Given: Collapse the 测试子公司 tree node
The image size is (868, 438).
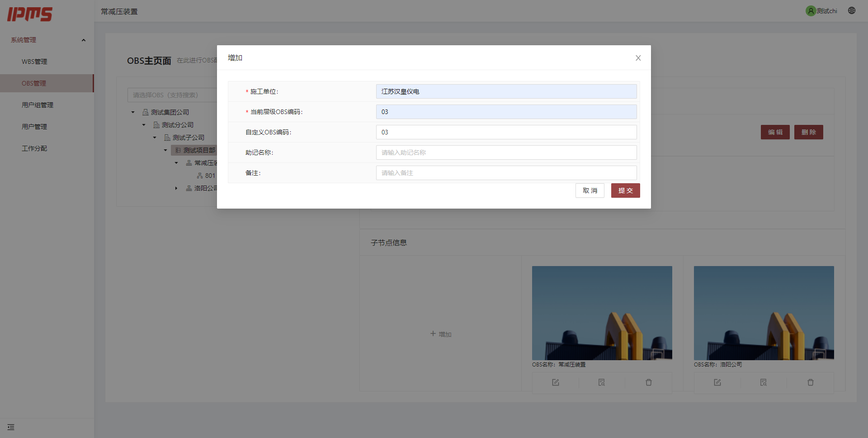Looking at the screenshot, I should pyautogui.click(x=155, y=138).
